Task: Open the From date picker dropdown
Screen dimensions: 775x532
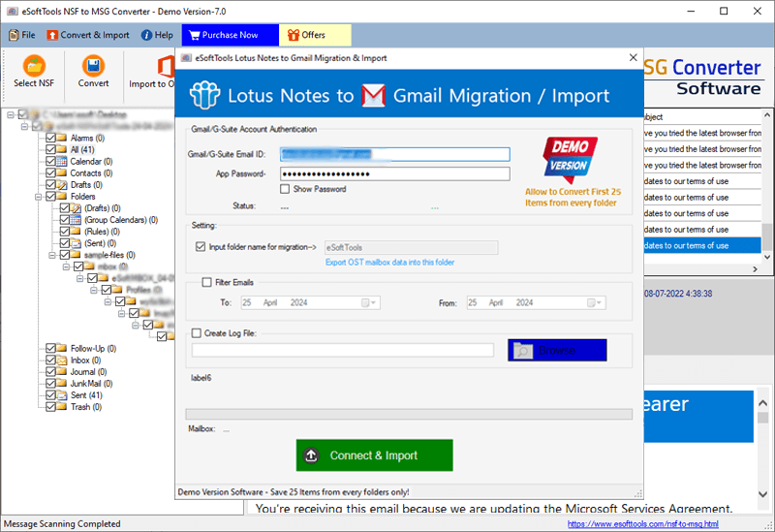Action: pos(594,303)
